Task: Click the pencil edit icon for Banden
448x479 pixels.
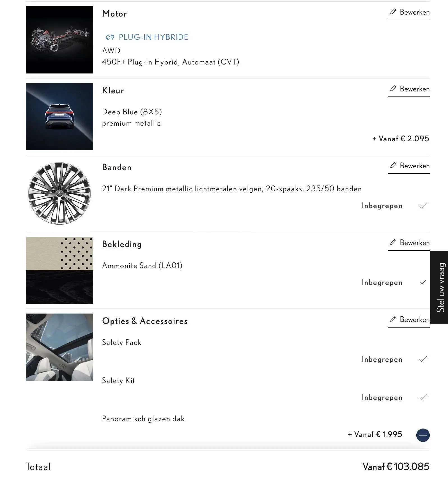Action: 393,165
